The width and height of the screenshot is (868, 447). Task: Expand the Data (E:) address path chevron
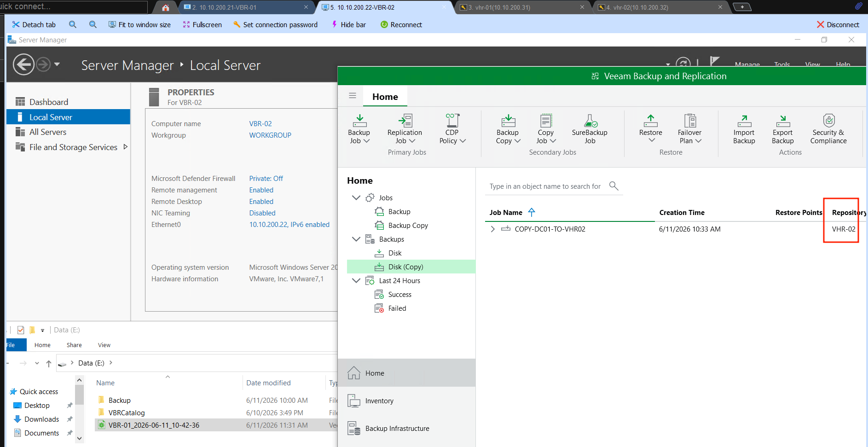[111, 363]
